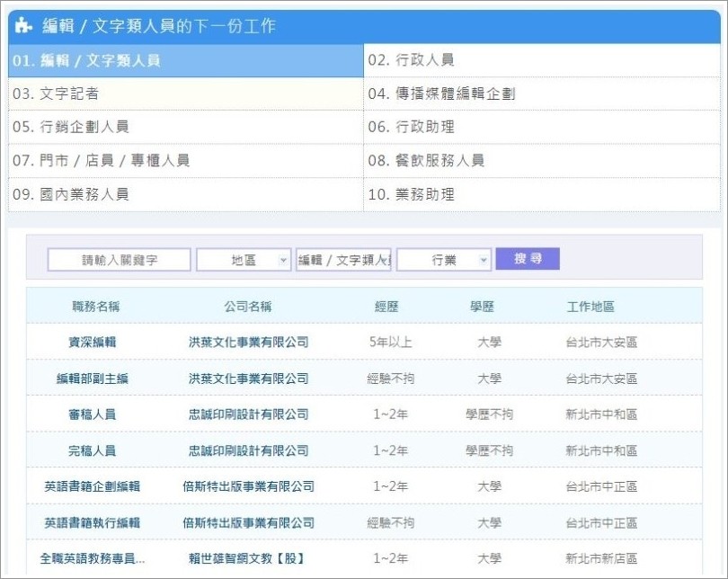The width and height of the screenshot is (728, 579).
Task: Click the 請輸入關鍵字 keyword input field
Action: tap(120, 260)
